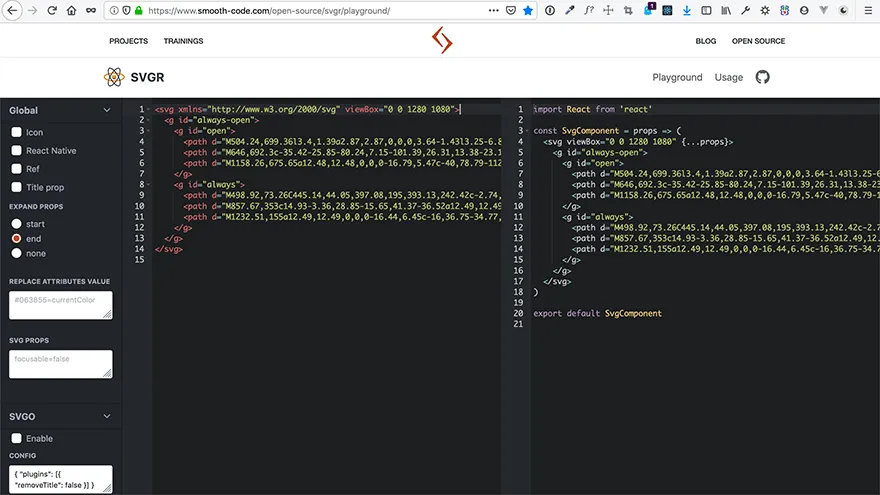
Task: Open the Firefox hamburger menu
Action: [x=867, y=11]
